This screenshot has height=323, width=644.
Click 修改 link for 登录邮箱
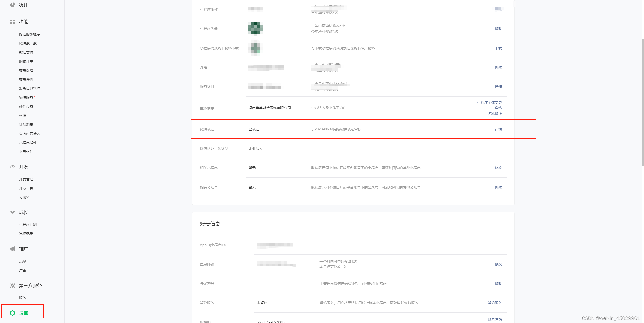pyautogui.click(x=498, y=264)
